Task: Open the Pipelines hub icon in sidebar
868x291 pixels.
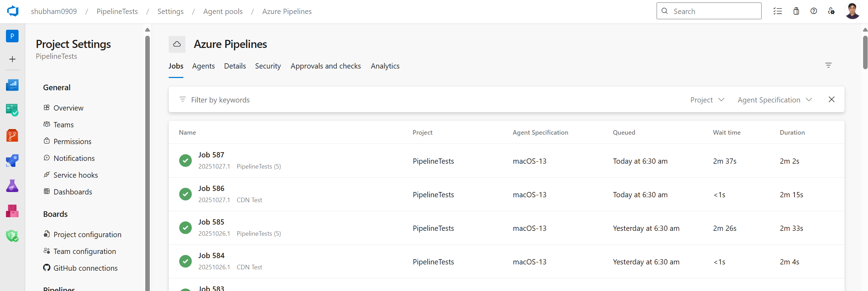Action: [12, 161]
